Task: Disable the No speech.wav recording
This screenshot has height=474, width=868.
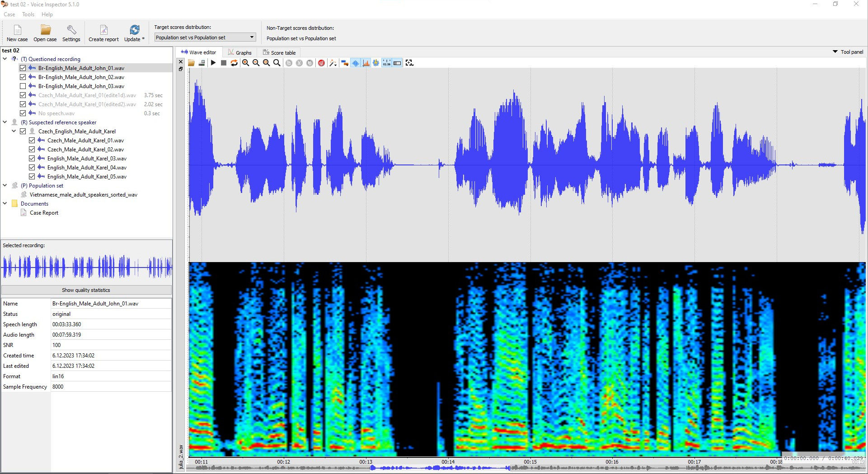Action: 23,113
